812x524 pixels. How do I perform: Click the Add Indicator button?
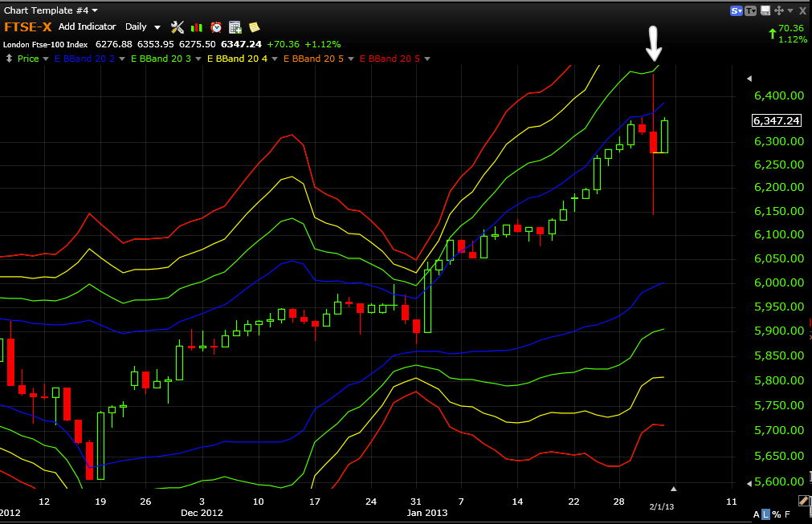(87, 26)
